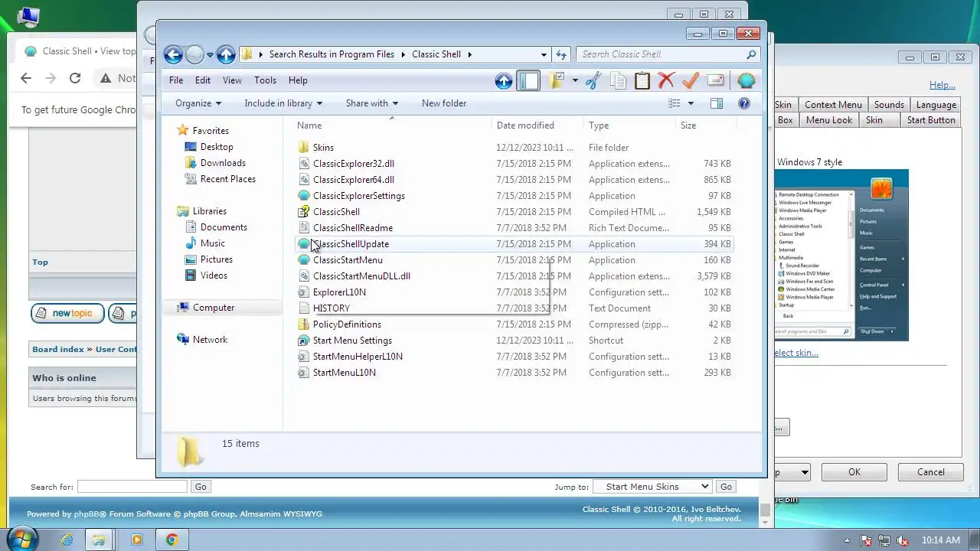Viewport: 980px width, 551px height.
Task: Open the Tools menu
Action: pyautogui.click(x=265, y=80)
